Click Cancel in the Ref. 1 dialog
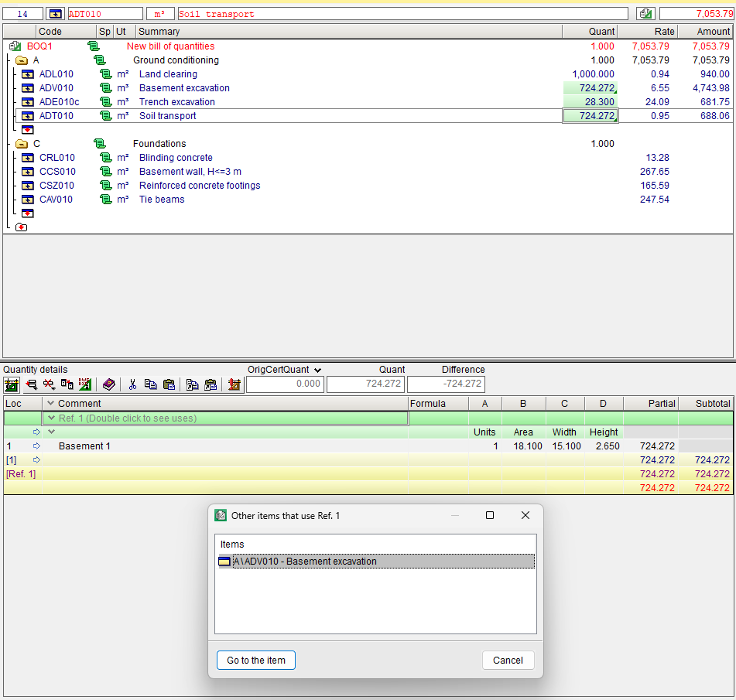736x700 pixels. pos(508,660)
